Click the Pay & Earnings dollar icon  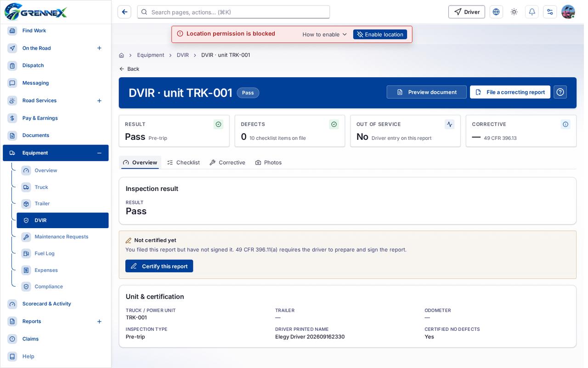12,118
